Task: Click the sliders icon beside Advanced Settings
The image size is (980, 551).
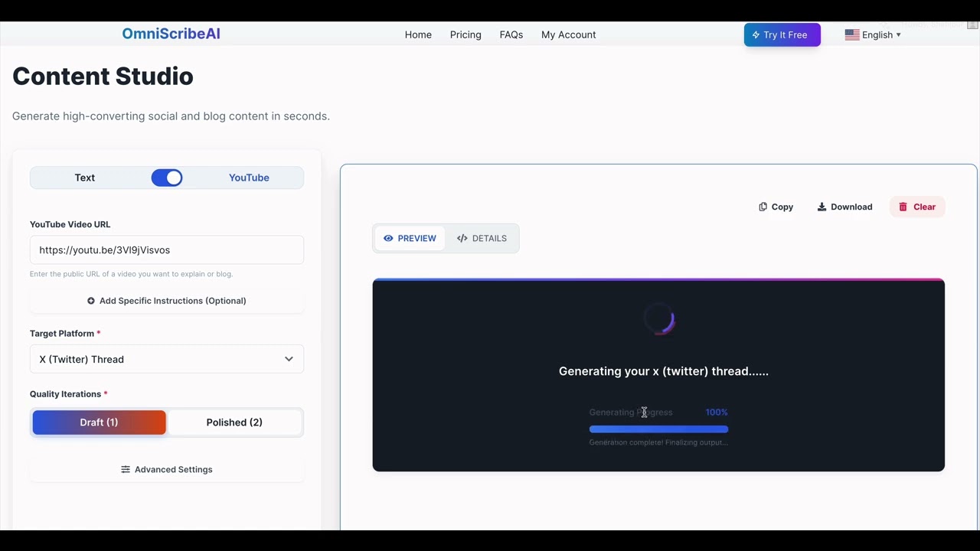Action: (126, 469)
